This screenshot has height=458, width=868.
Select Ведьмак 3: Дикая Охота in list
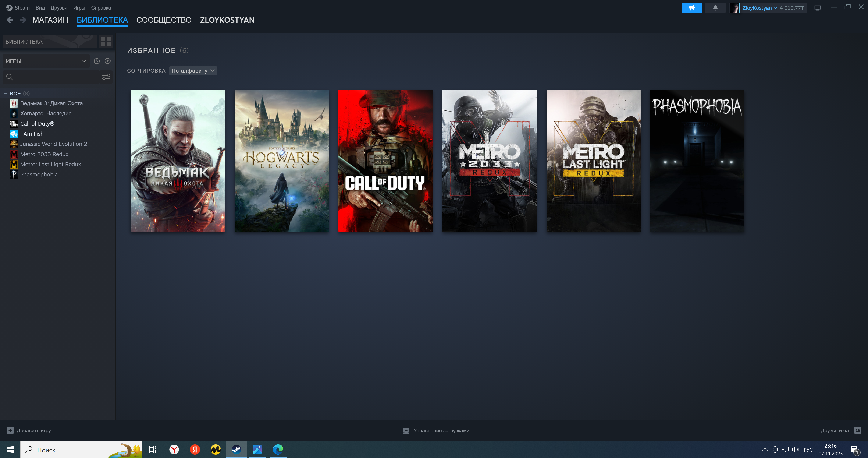[51, 103]
